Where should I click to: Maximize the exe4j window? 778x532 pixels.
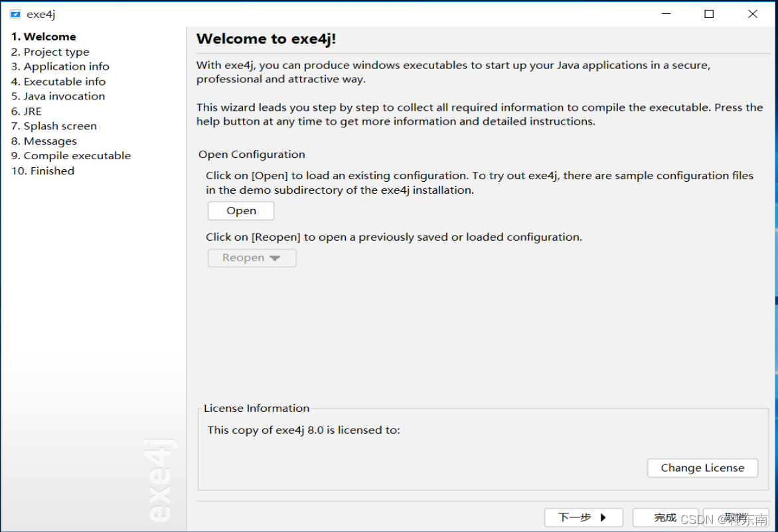709,14
